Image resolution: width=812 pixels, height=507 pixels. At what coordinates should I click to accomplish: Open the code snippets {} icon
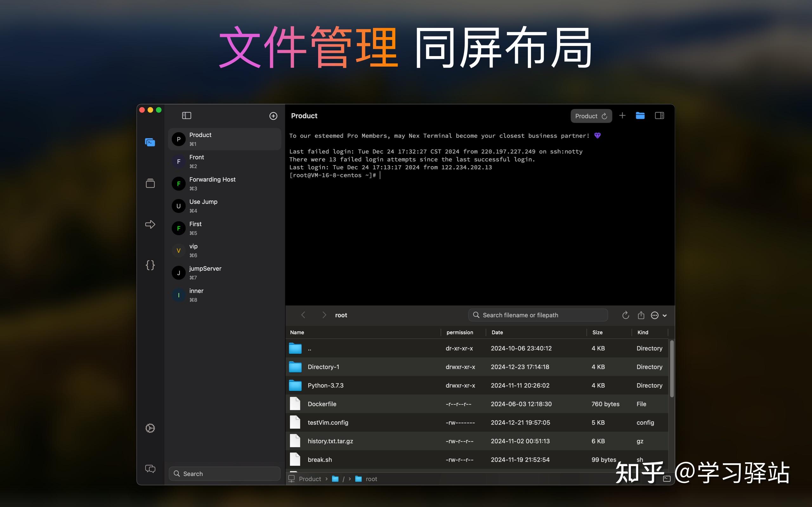150,265
